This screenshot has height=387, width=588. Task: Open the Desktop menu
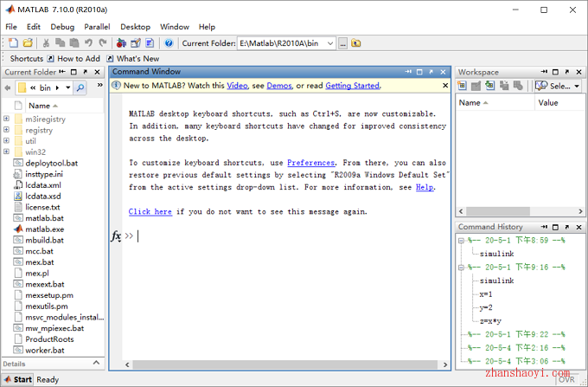pos(135,27)
